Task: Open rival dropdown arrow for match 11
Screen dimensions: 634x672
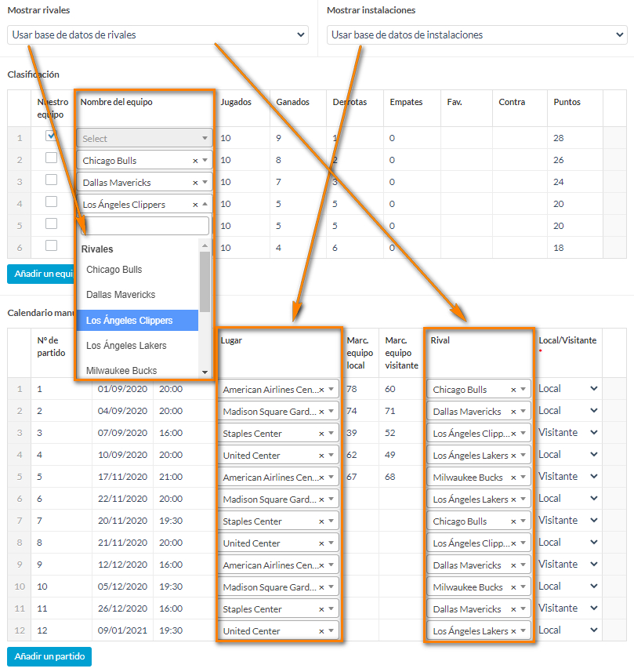Action: tap(523, 608)
